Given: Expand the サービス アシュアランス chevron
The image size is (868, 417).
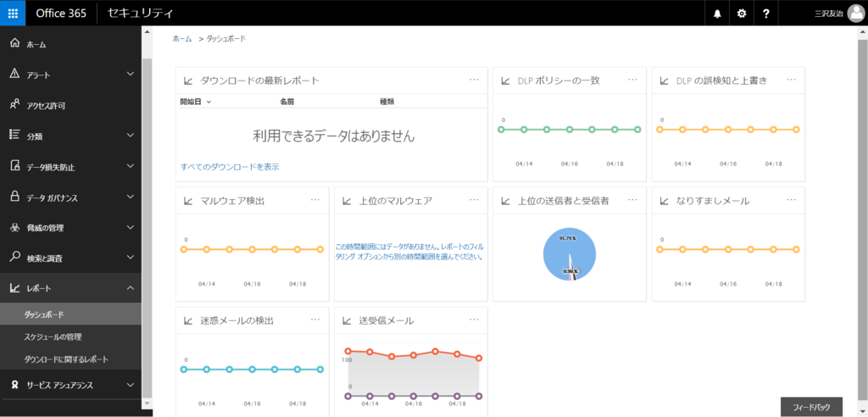Looking at the screenshot, I should tap(131, 385).
